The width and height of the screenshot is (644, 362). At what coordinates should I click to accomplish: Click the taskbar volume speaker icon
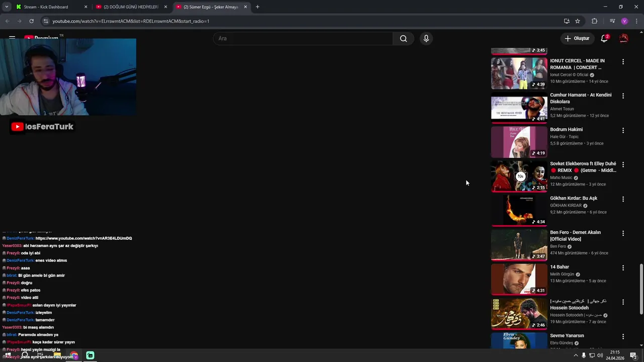(600, 355)
